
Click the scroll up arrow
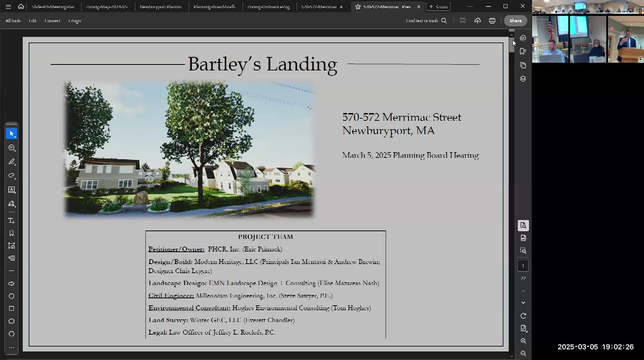point(511,35)
